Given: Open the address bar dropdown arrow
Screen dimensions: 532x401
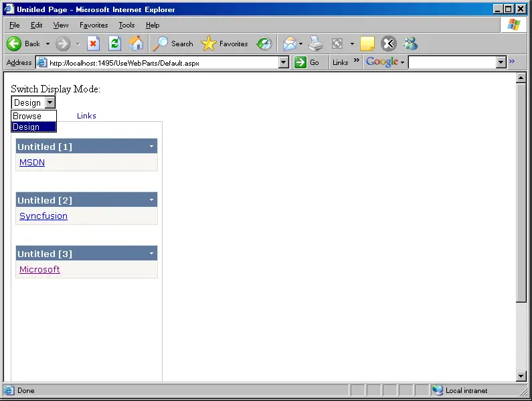Looking at the screenshot, I should click(283, 62).
